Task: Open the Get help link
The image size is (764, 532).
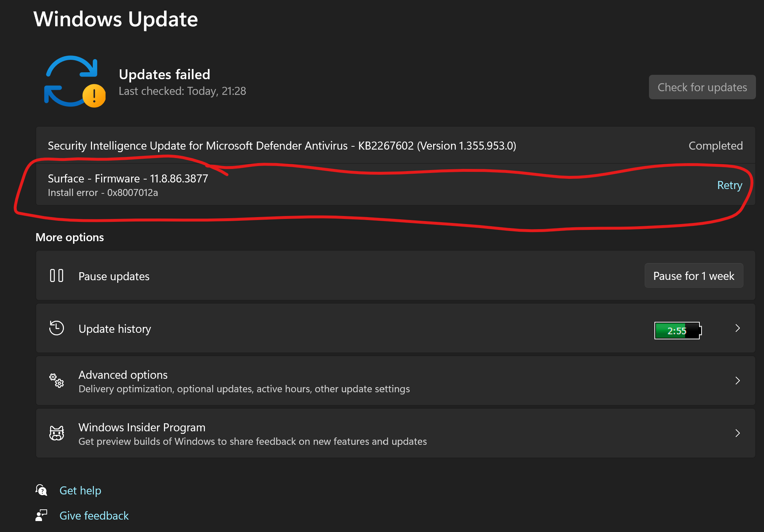Action: coord(80,490)
